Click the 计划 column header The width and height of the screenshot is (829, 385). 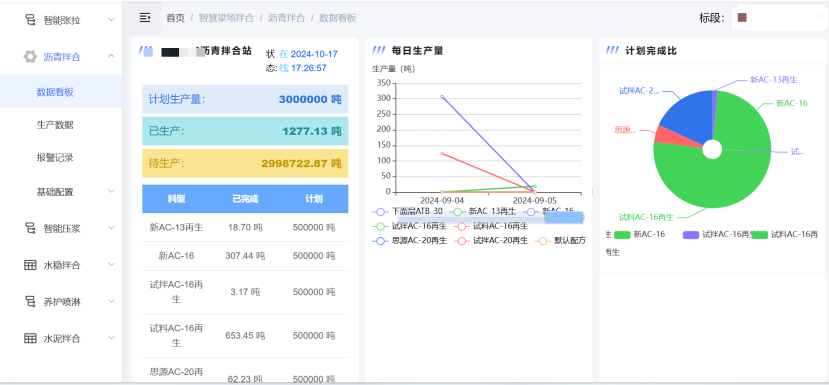314,199
